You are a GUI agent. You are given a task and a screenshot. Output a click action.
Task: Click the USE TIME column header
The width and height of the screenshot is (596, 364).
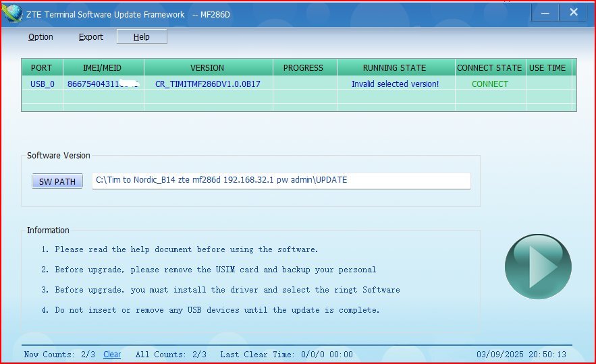point(547,68)
